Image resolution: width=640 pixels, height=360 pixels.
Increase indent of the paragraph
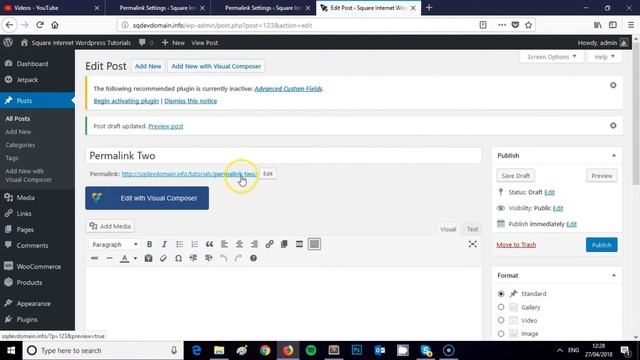click(x=209, y=258)
